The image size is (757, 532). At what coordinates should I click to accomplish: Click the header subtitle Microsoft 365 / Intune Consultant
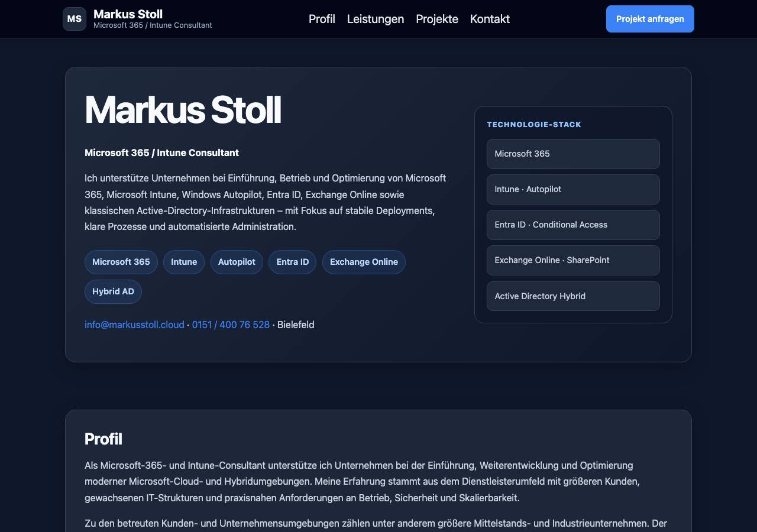tap(153, 25)
